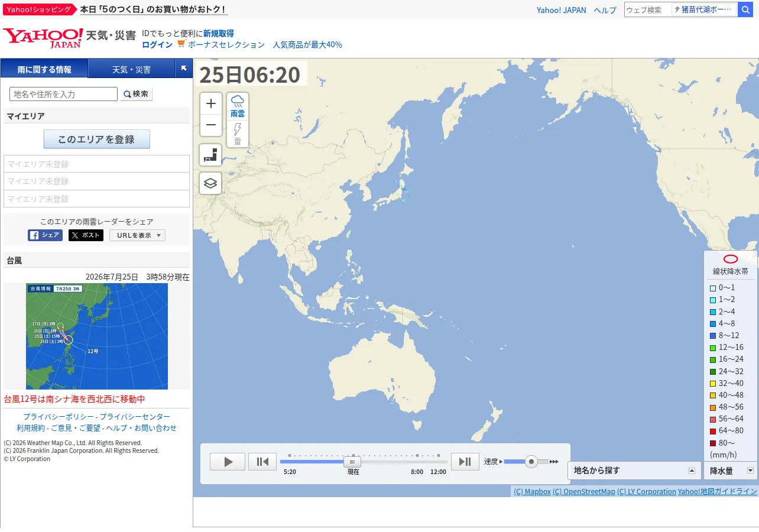The width and height of the screenshot is (759, 532).
Task: Step back one frame in radar timeline
Action: [x=262, y=462]
